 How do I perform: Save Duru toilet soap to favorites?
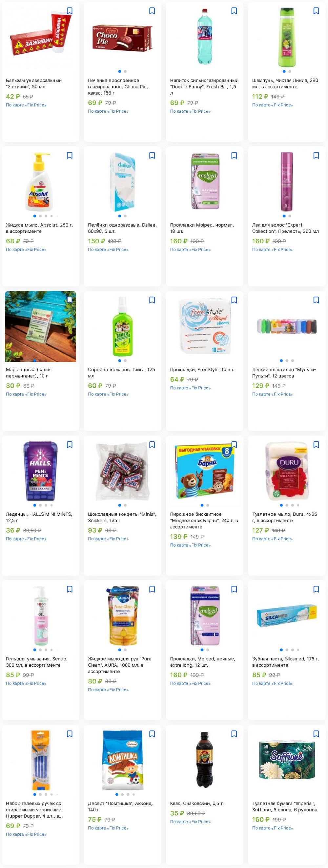coord(316,445)
